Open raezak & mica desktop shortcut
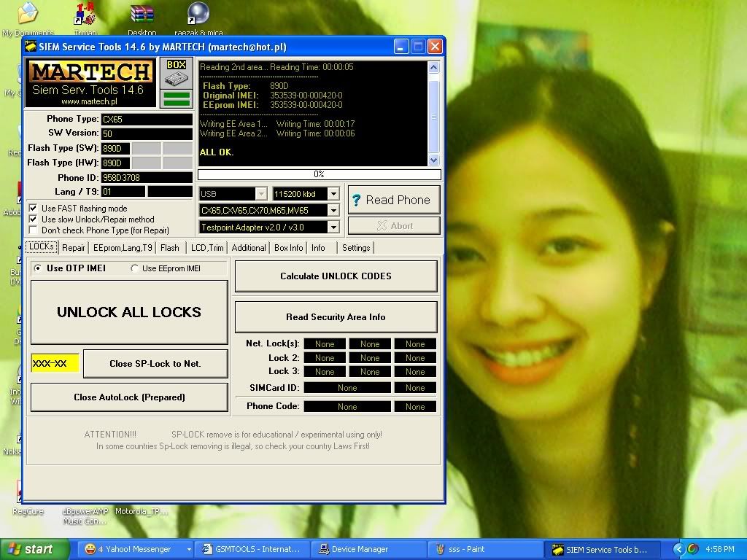 coord(198,14)
